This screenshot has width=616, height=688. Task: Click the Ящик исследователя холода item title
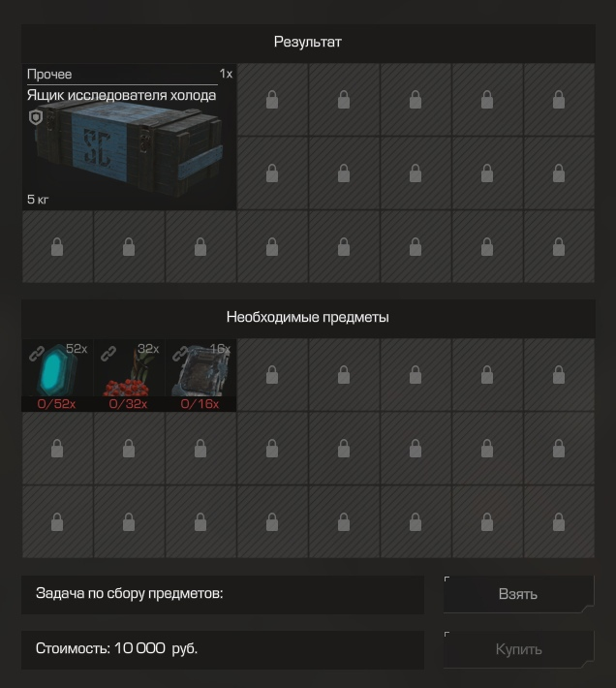tap(121, 96)
